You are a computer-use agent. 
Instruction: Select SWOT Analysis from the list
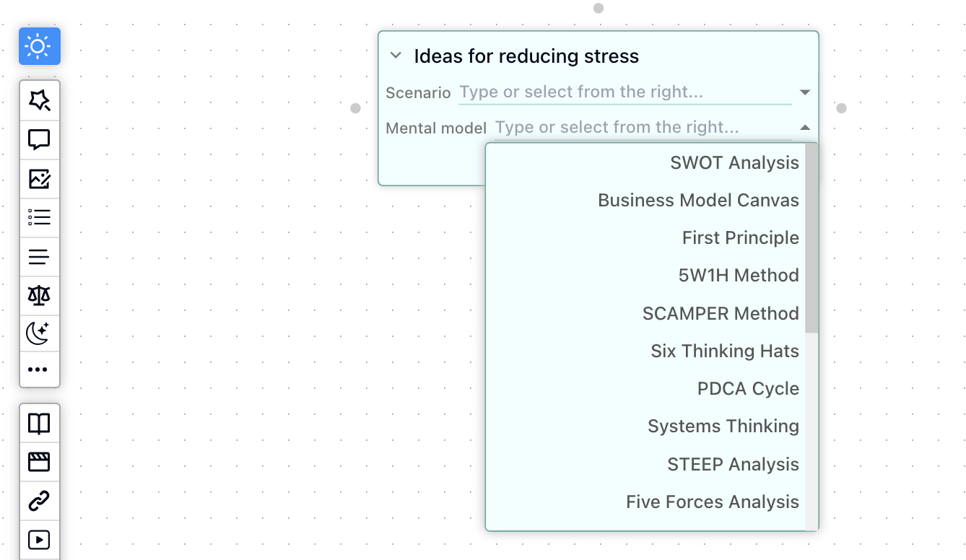[734, 162]
